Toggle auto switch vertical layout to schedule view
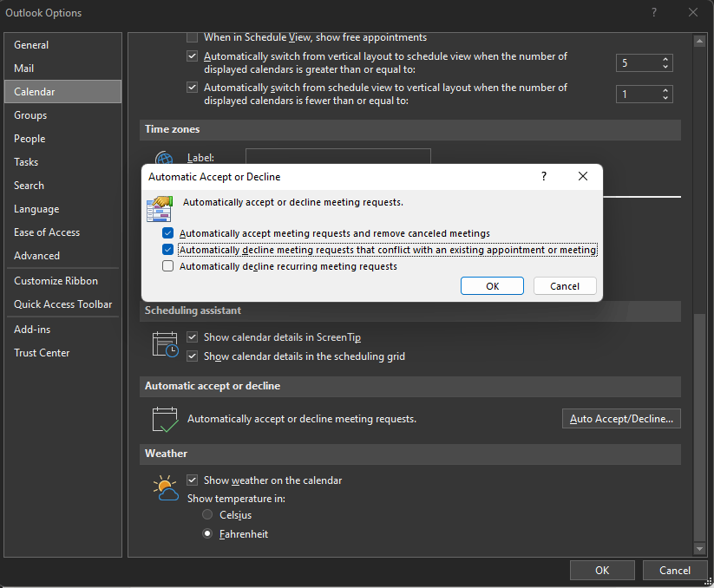714x588 pixels. [192, 56]
